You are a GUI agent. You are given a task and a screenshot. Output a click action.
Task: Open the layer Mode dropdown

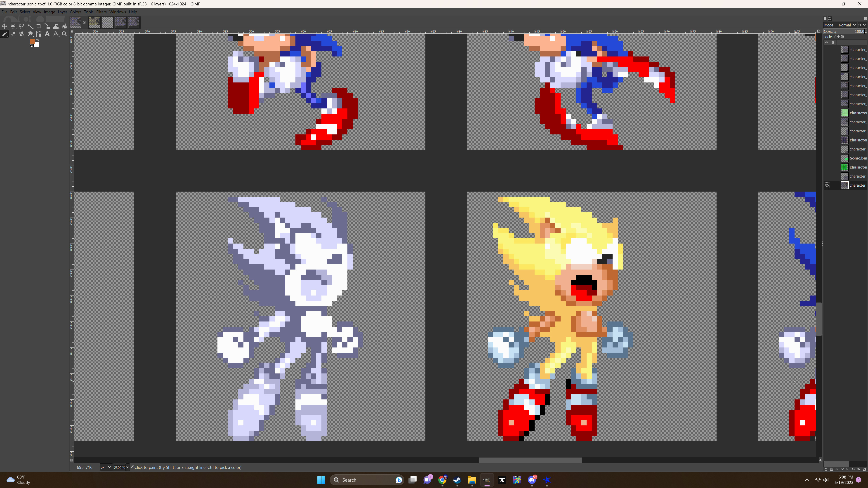pos(840,25)
